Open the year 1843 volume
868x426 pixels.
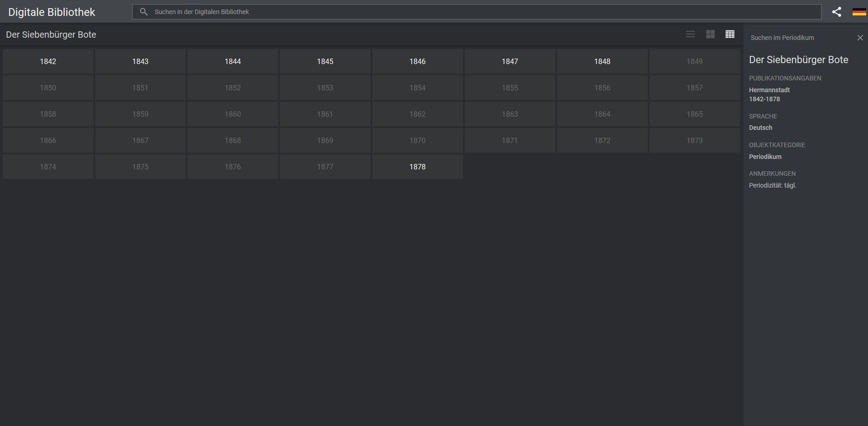coord(140,61)
